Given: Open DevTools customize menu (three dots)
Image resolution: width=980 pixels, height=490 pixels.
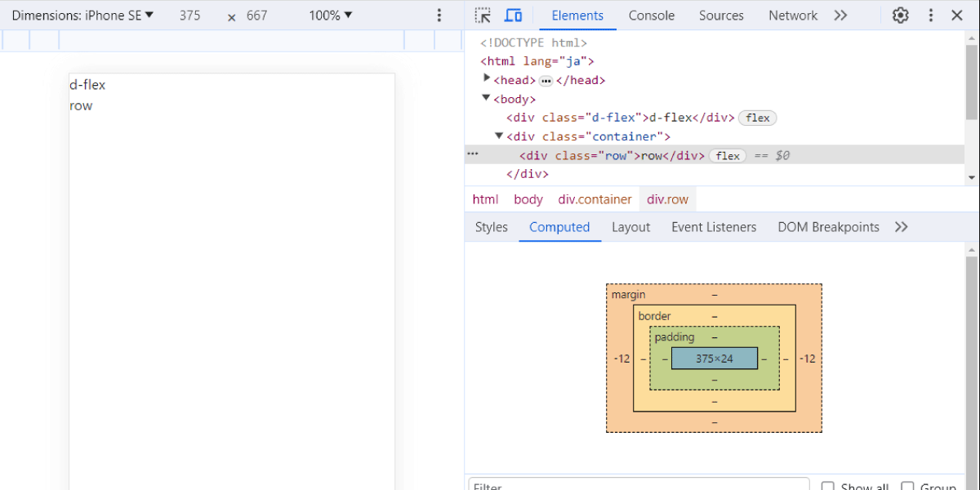Looking at the screenshot, I should (931, 16).
